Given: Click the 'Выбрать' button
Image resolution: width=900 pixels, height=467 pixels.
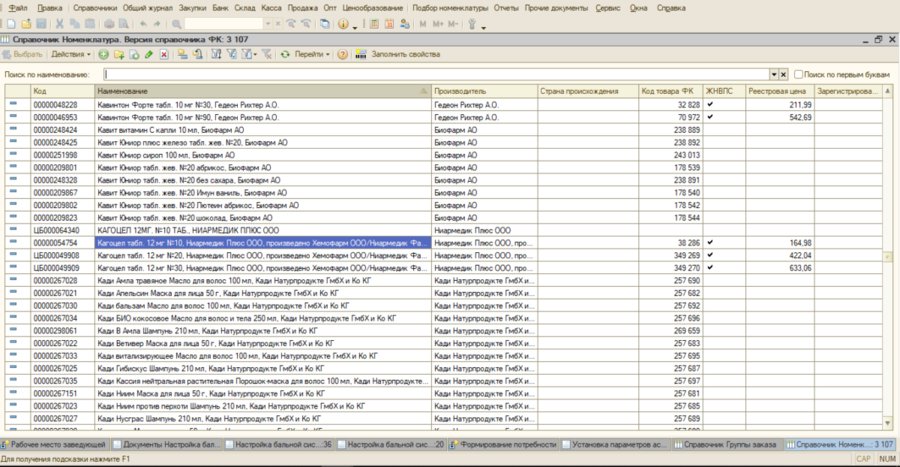Looking at the screenshot, I should (x=22, y=55).
